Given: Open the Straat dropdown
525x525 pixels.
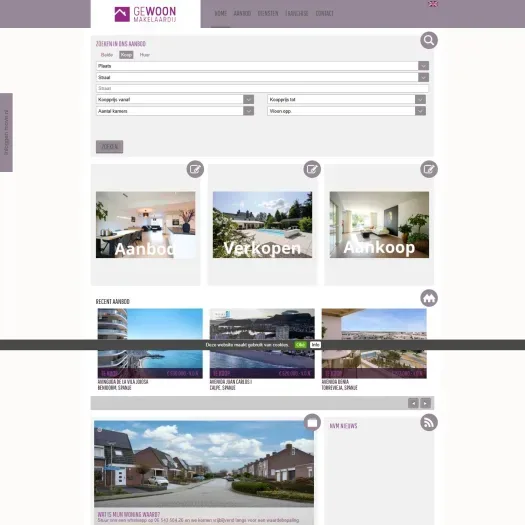Looking at the screenshot, I should coord(262,77).
